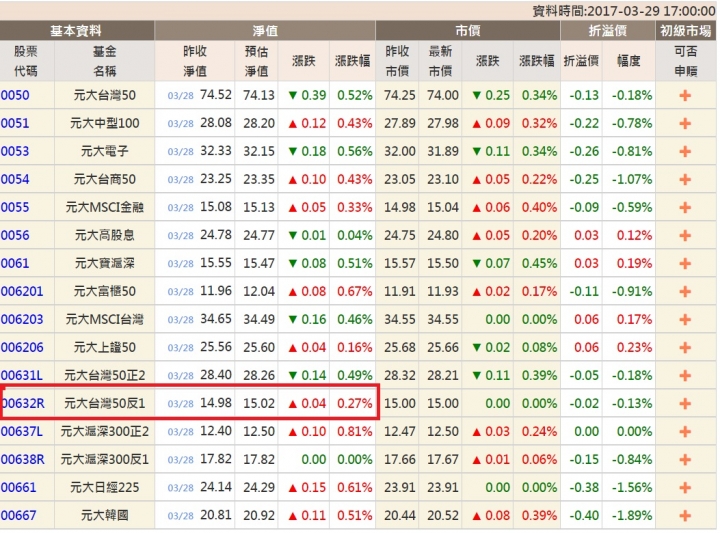The height and width of the screenshot is (533, 720).
Task: Click the plus icon for 元大台商50
Action: click(x=685, y=180)
